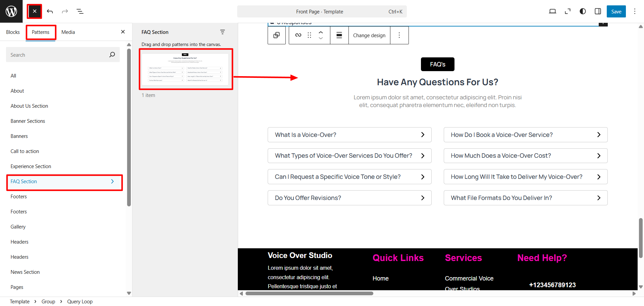Toggle the Styles half-circle icon

pyautogui.click(x=583, y=11)
